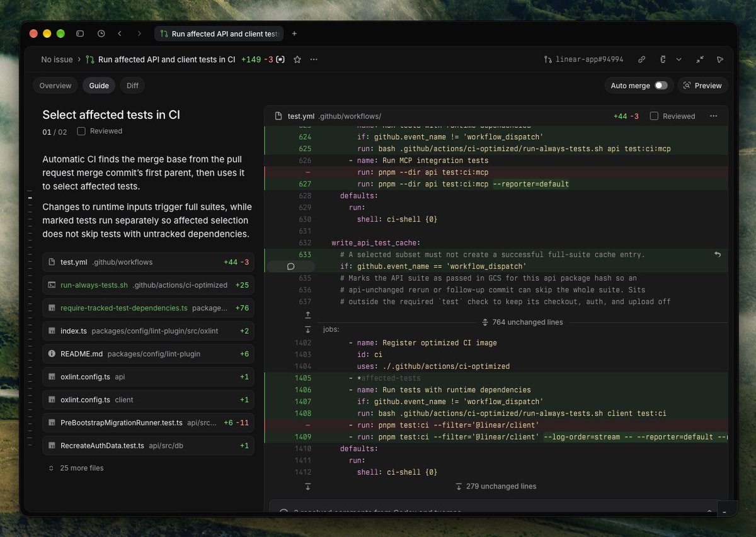Expand 764 unchanged lines
This screenshot has width=756, height=537.
pos(522,322)
